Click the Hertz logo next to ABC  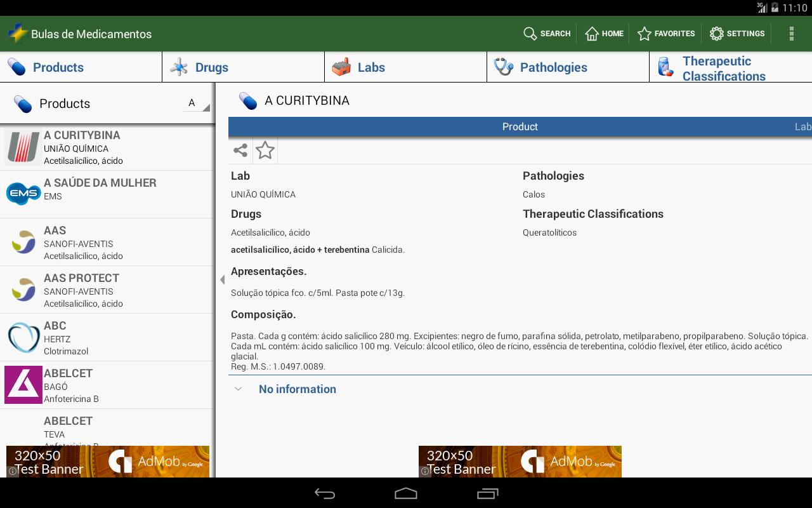[x=23, y=337]
